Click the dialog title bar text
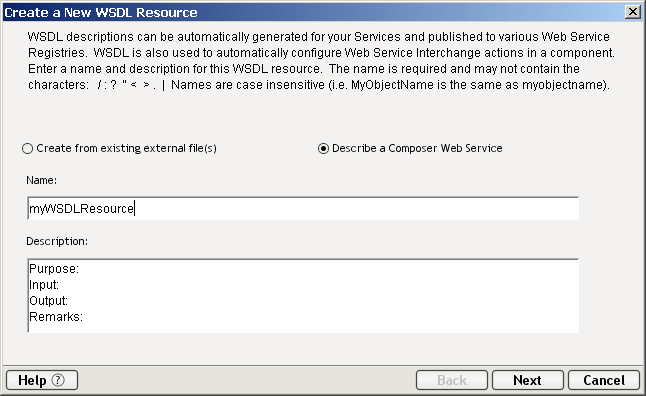This screenshot has height=396, width=646. (101, 12)
